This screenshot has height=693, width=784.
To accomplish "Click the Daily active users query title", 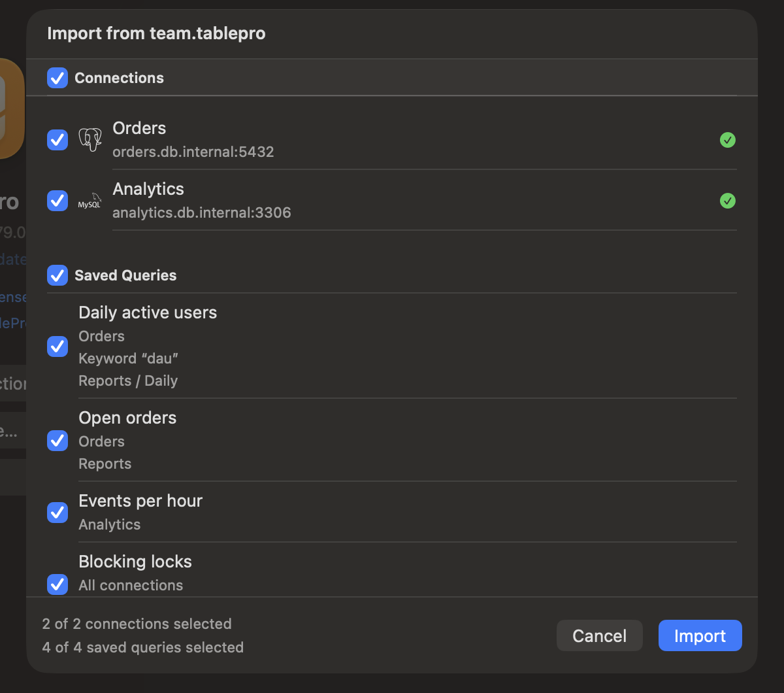I will click(x=148, y=313).
